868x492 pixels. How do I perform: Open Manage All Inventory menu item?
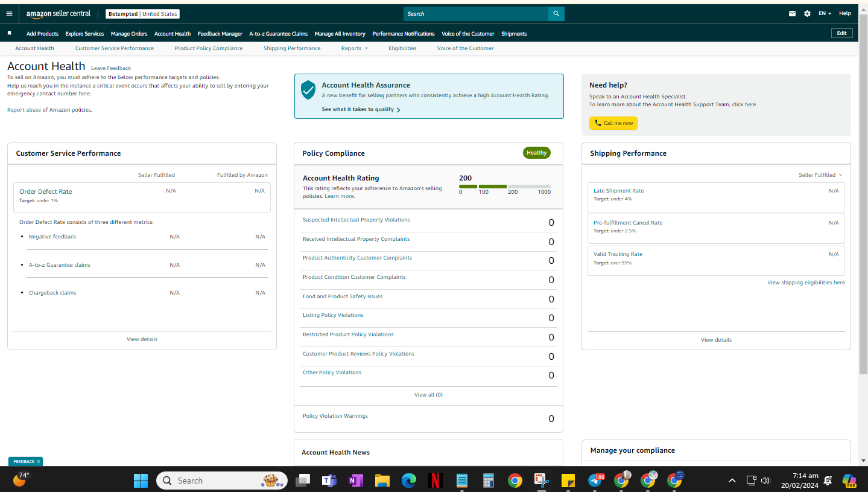pos(340,34)
